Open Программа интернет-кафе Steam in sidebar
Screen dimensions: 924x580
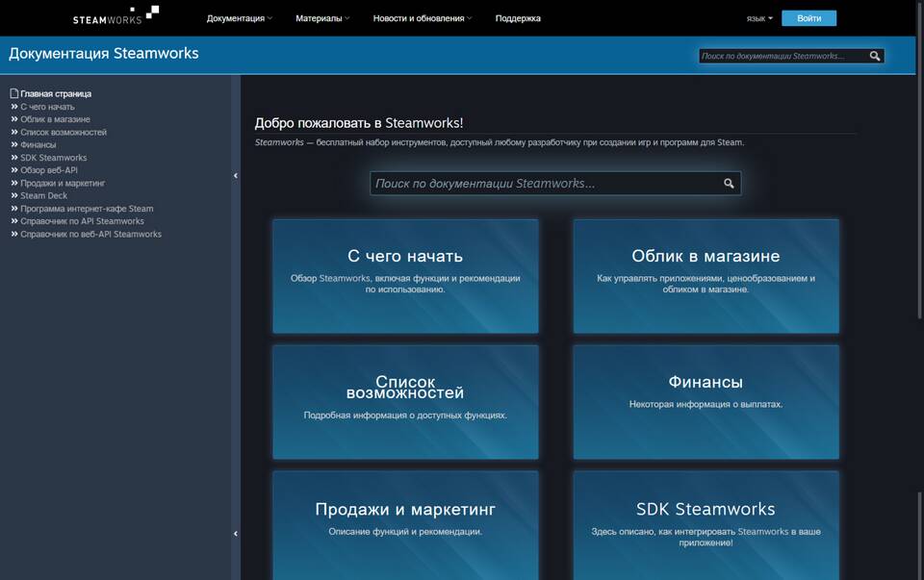pyautogui.click(x=87, y=209)
